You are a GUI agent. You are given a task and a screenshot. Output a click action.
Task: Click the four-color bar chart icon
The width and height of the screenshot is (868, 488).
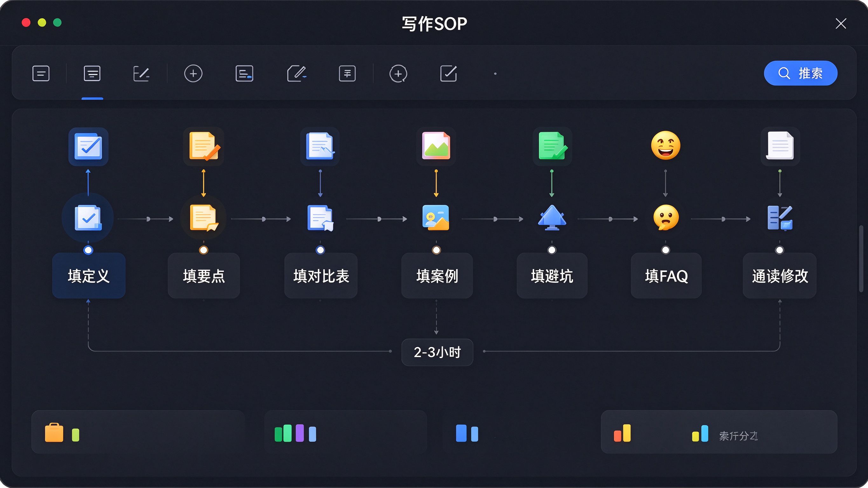295,433
